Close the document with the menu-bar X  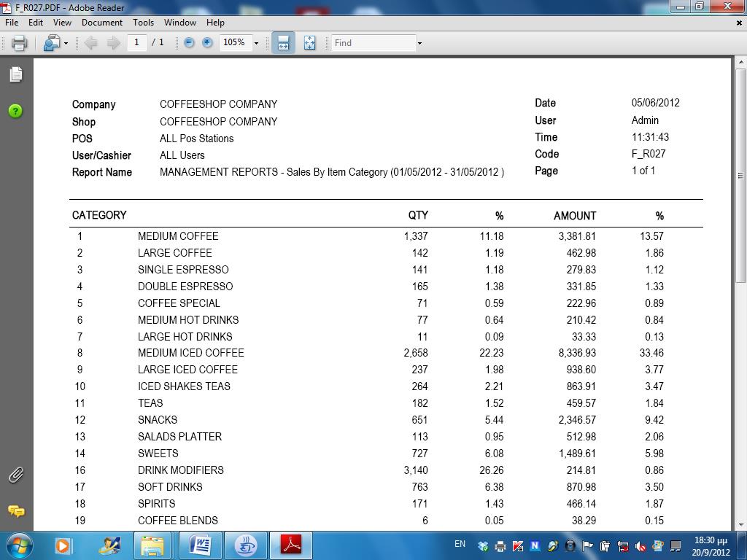740,23
